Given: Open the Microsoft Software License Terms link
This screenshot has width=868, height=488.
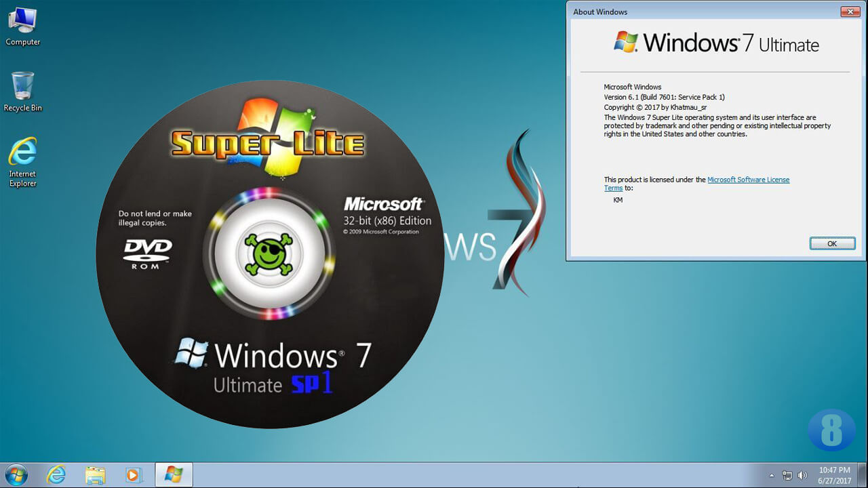Looking at the screenshot, I should pos(697,184).
